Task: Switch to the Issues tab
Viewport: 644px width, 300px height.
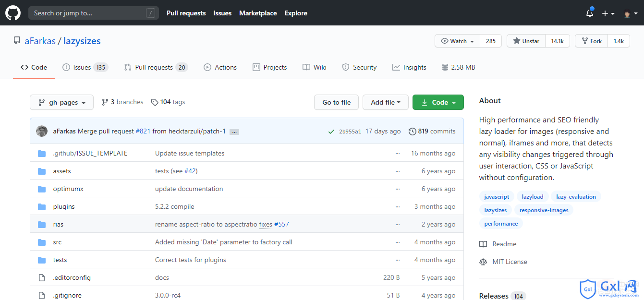Action: pyautogui.click(x=85, y=67)
